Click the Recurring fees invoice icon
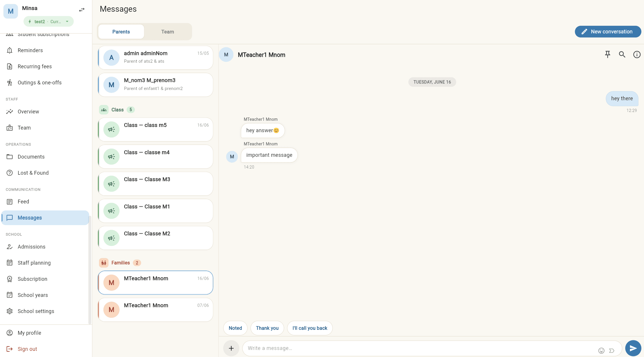The height and width of the screenshot is (357, 644). [x=10, y=67]
